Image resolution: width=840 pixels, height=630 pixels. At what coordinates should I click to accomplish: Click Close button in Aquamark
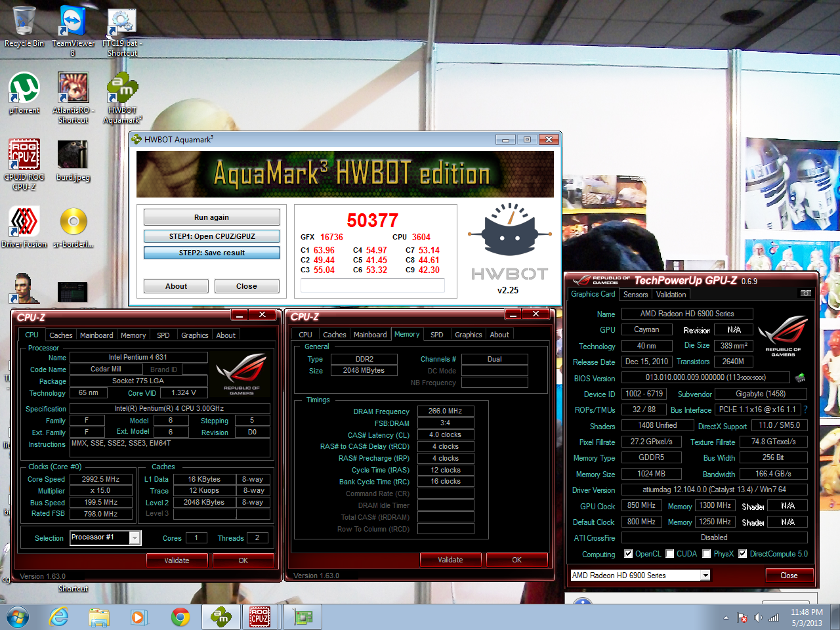(247, 286)
